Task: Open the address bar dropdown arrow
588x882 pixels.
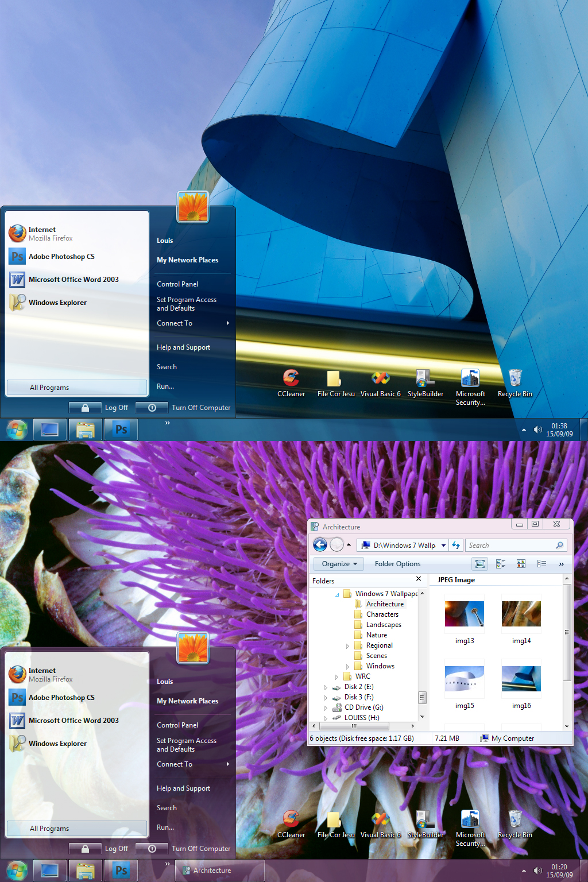Action: click(442, 545)
